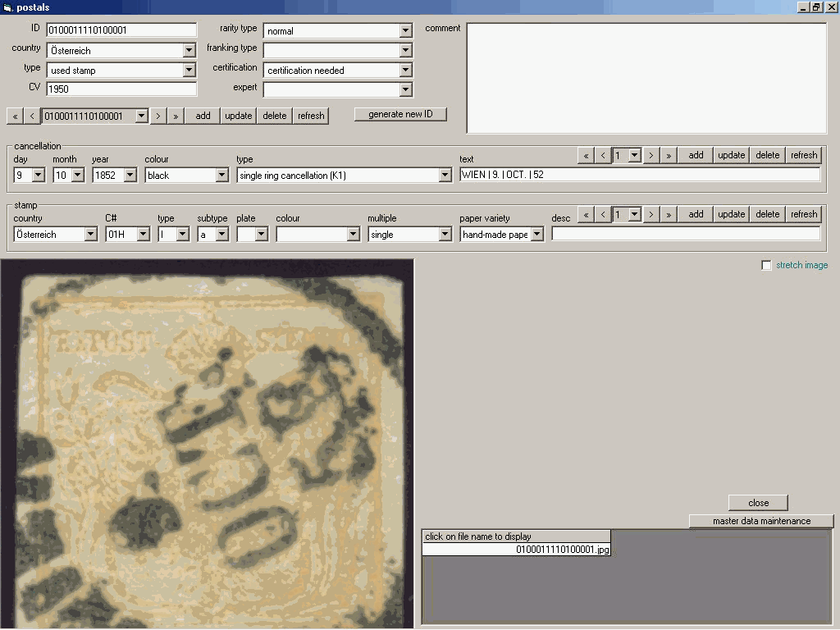Go to first cancellation record
The width and height of the screenshot is (840, 630).
[x=586, y=155]
